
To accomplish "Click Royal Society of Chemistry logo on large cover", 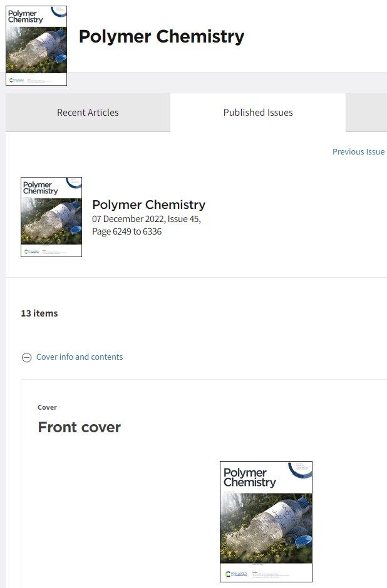I will coord(237,574).
